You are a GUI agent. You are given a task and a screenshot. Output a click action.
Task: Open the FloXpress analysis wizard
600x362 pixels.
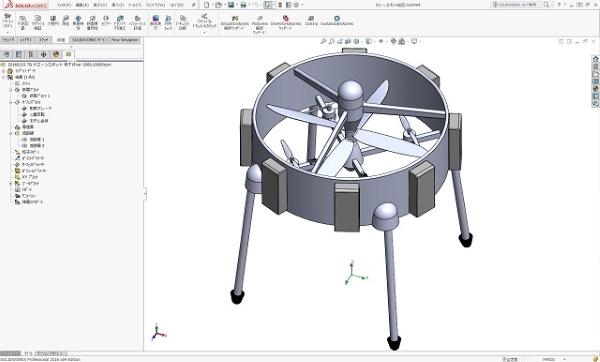[259, 24]
